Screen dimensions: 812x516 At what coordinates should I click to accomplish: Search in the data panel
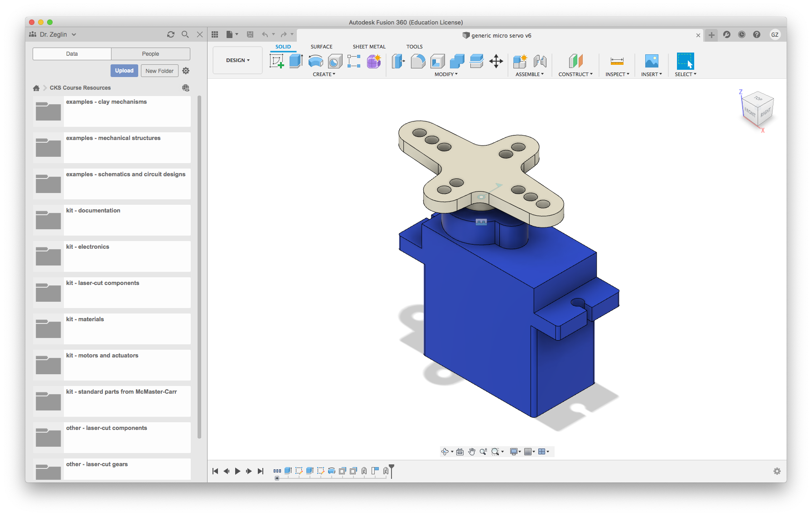185,34
